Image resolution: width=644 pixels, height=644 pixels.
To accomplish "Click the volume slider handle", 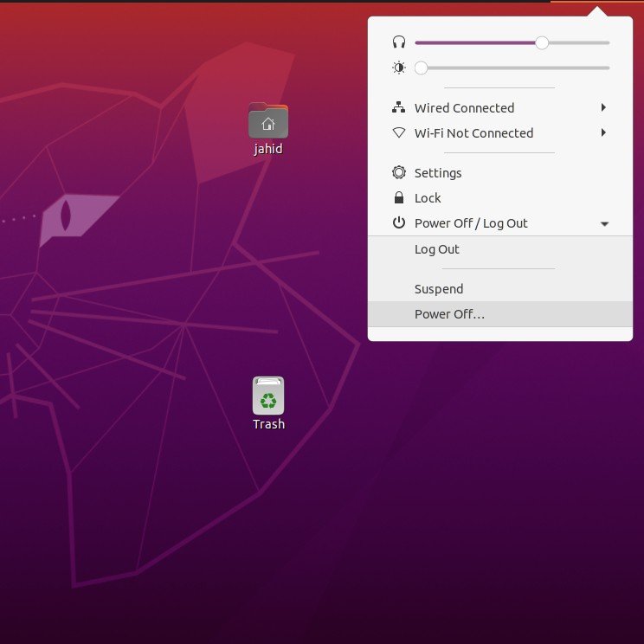I will [x=542, y=42].
